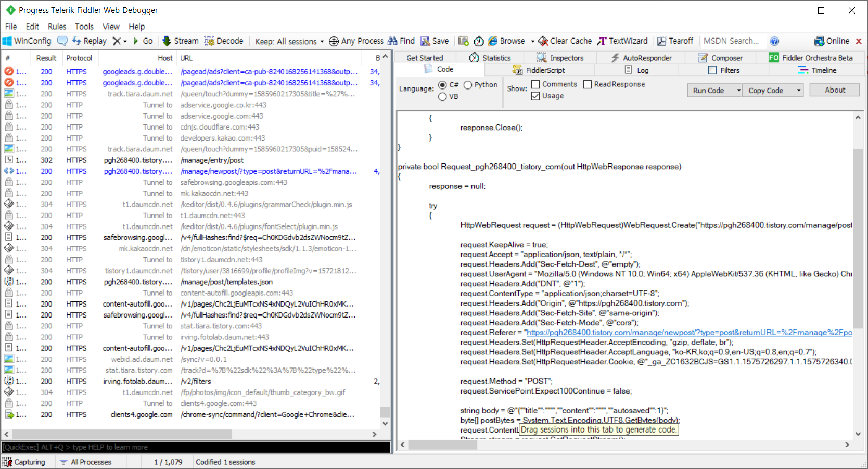Switch to the AutoResponder tab
Screen dimensions: 868x469
[x=641, y=58]
